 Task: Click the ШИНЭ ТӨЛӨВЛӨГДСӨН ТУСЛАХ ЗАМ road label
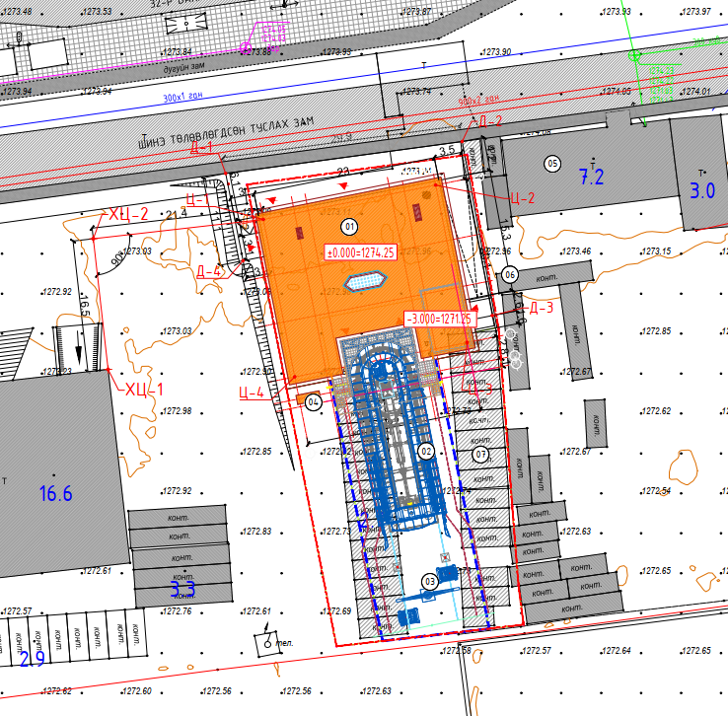coord(227,130)
